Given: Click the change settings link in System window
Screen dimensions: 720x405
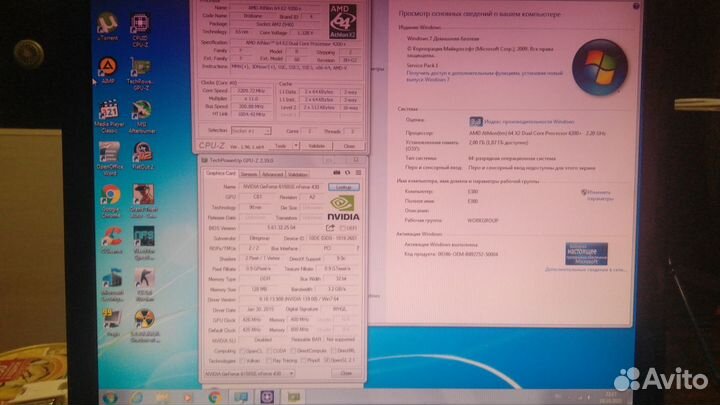Looking at the screenshot, I should [598, 196].
